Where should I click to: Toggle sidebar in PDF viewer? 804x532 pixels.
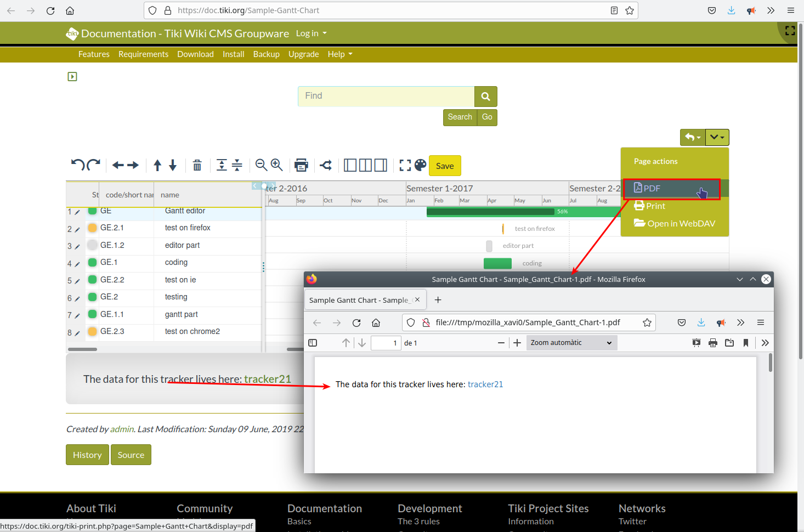pos(313,343)
